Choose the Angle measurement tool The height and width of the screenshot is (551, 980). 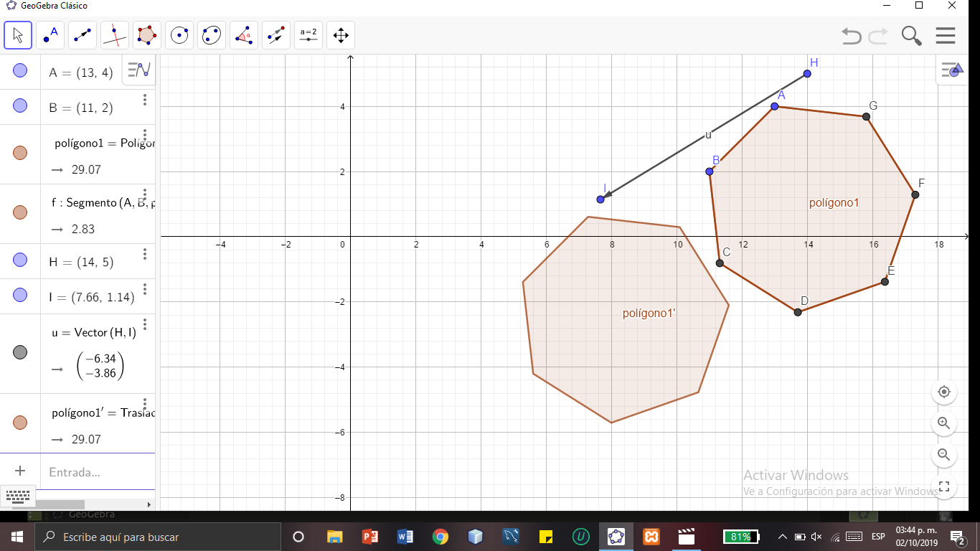pos(243,34)
